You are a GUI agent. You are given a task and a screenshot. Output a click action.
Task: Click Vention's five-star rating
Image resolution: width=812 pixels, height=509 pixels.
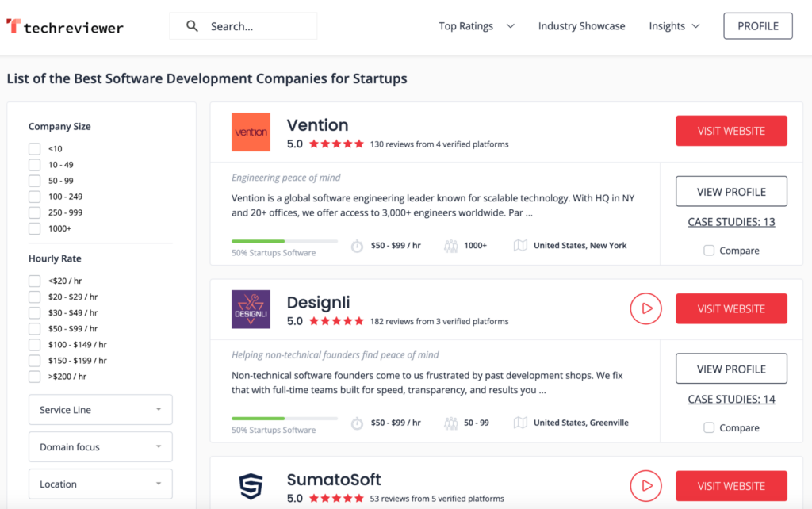pos(336,144)
